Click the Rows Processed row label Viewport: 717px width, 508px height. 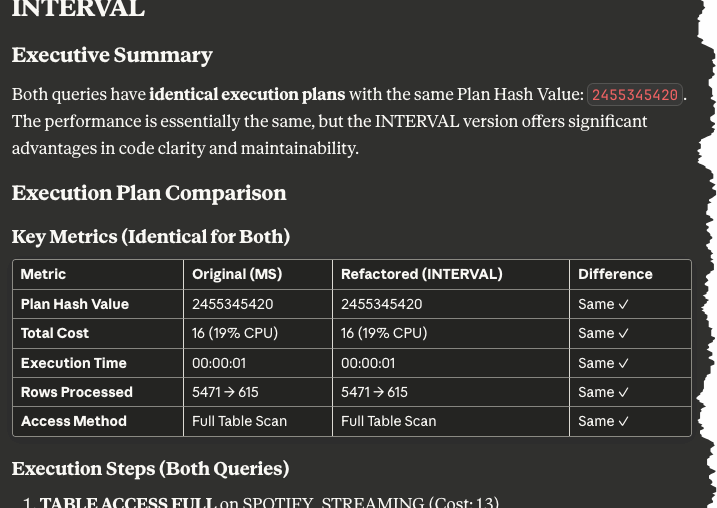[76, 392]
